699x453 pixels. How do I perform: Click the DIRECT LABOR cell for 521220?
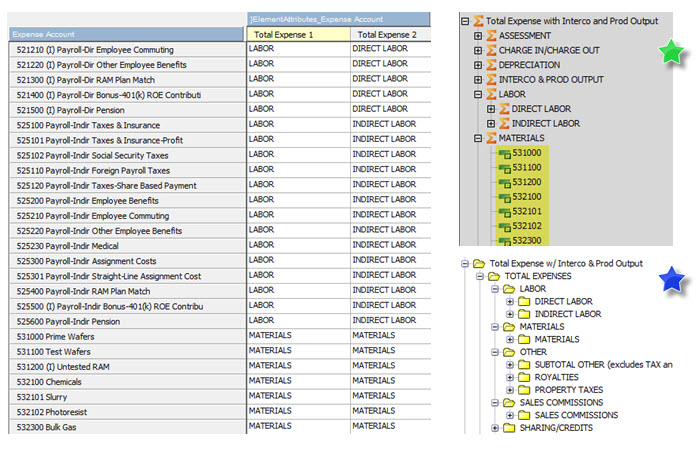[391, 64]
